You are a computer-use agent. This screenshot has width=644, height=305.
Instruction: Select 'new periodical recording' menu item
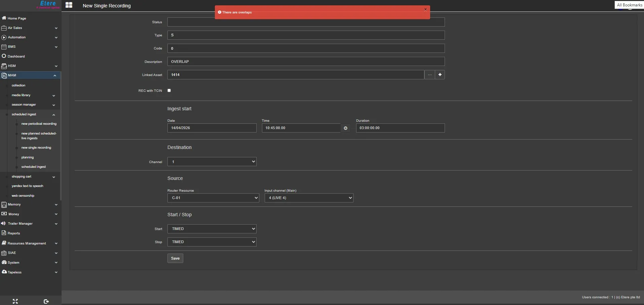pyautogui.click(x=39, y=124)
